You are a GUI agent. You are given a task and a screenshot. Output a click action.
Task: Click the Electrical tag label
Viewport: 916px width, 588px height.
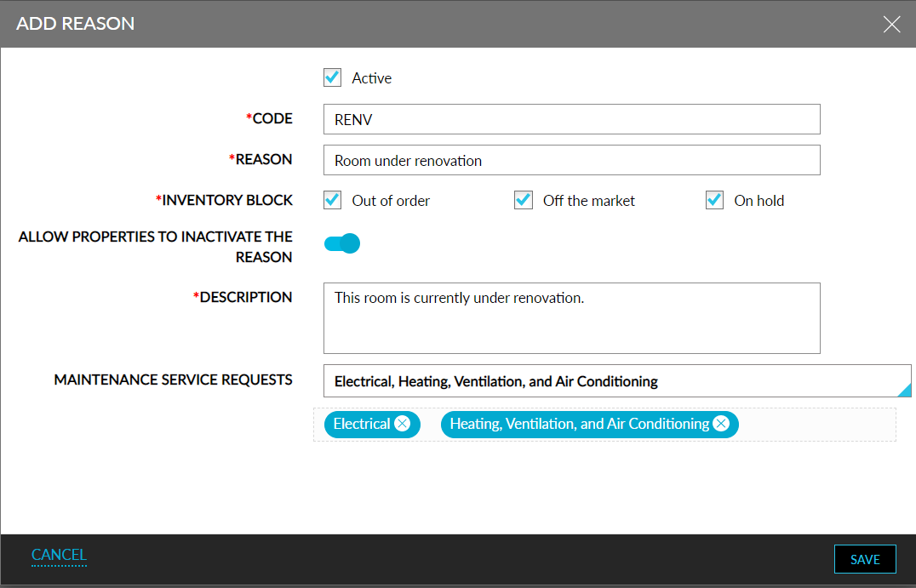[362, 424]
